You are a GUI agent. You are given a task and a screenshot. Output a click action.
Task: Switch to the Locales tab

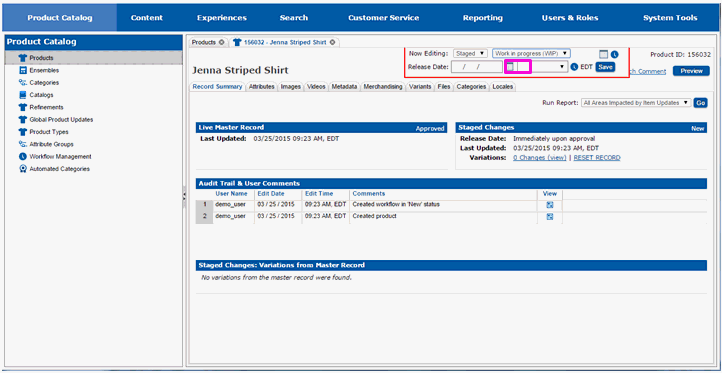503,87
